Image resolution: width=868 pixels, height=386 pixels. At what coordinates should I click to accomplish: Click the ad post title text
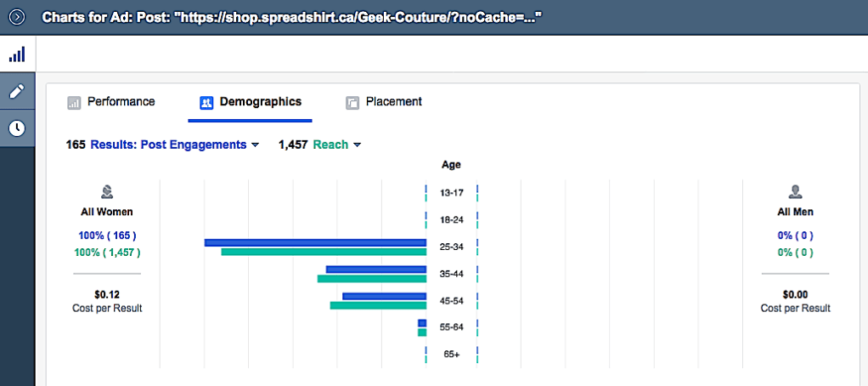[291, 17]
